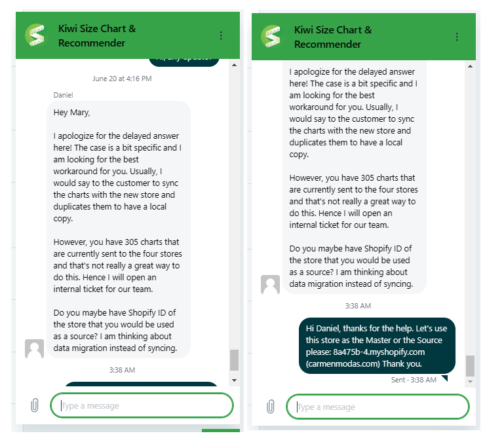Click the left 'Kiwi Size Chart & Recommender' title
This screenshot has width=504, height=442.
coord(97,35)
